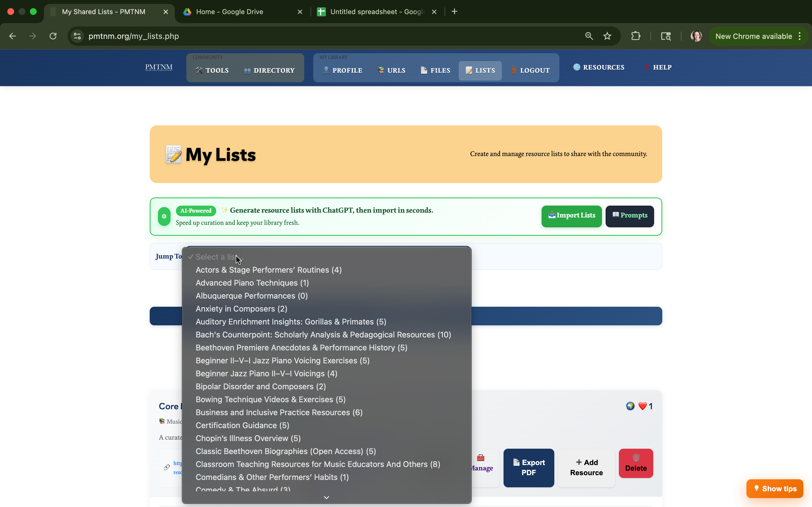Viewport: 812px width, 507px height.
Task: Click the PMTNM logo
Action: 159,67
